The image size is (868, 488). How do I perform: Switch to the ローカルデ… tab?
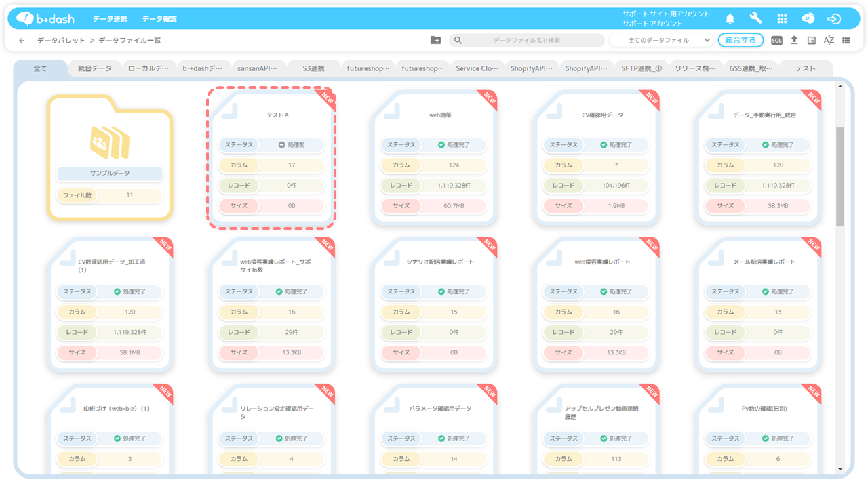pos(149,68)
